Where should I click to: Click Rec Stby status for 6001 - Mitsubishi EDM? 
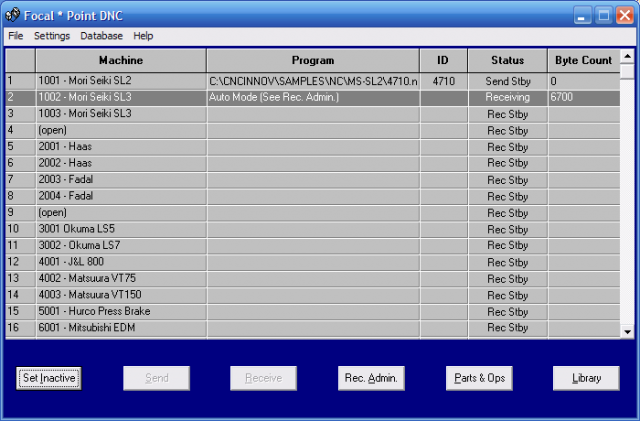[x=508, y=328]
